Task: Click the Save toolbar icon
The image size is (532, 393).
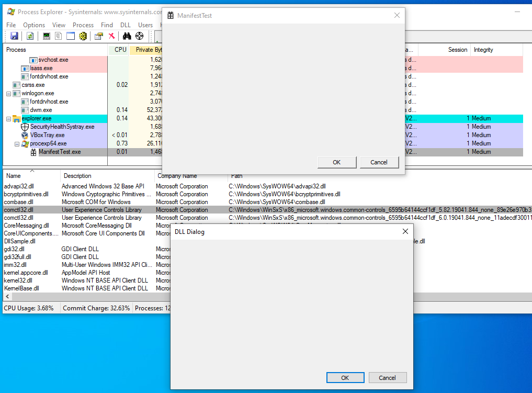Action: click(x=14, y=36)
